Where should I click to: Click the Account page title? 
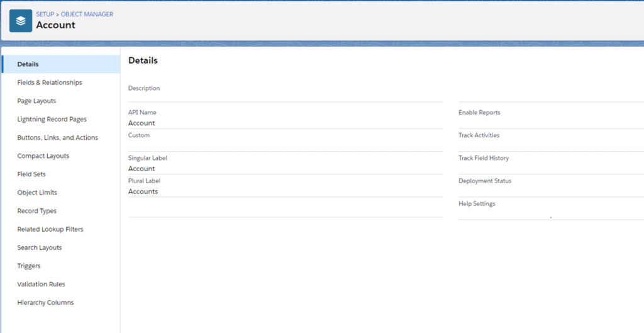(x=55, y=25)
